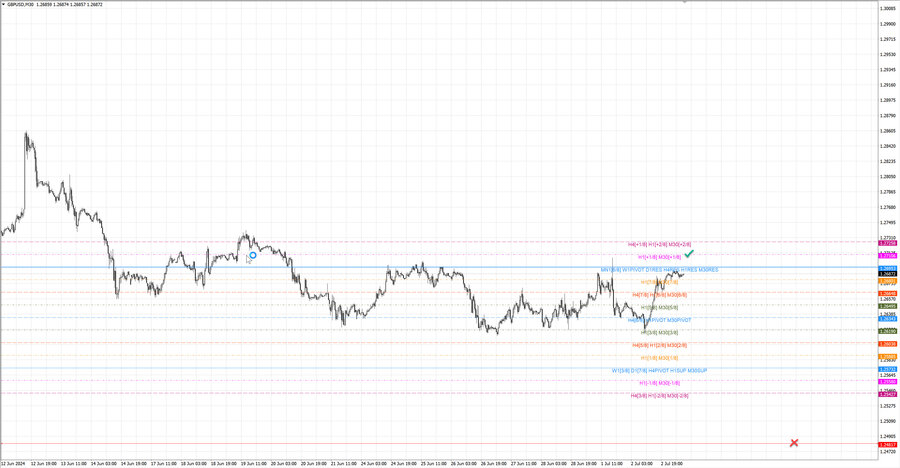This screenshot has height=468, width=900.
Task: Select the H4[7/8] H1[6/8] M30[6/8] label
Action: 660,295
